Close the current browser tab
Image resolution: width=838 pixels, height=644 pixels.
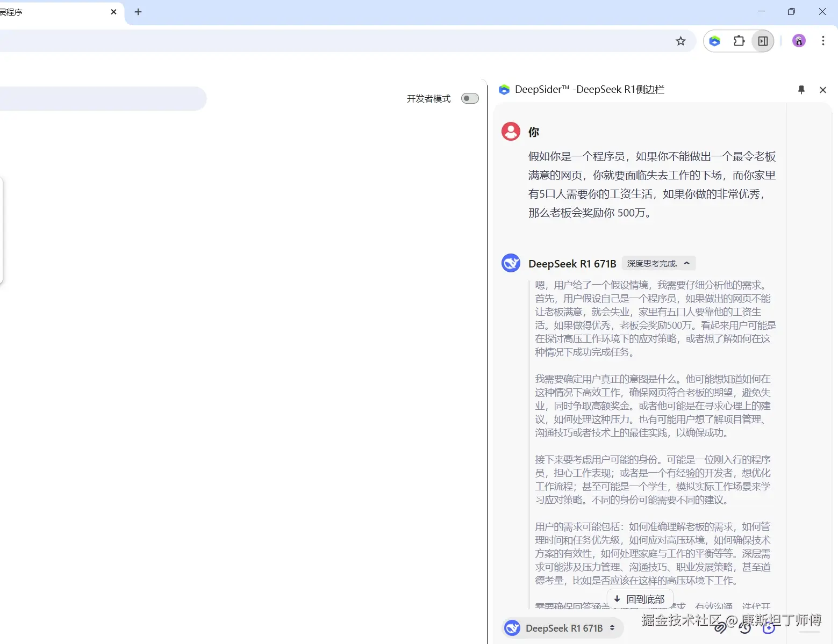(113, 12)
